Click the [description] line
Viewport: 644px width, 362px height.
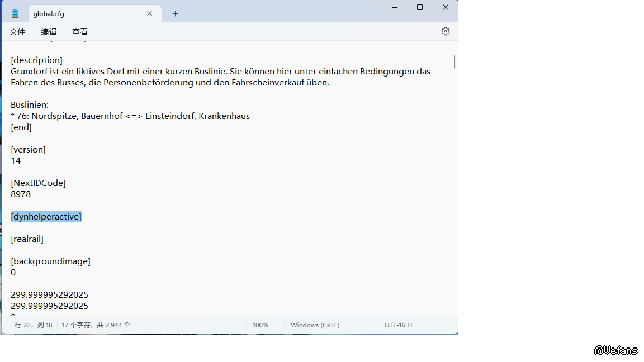tap(36, 60)
